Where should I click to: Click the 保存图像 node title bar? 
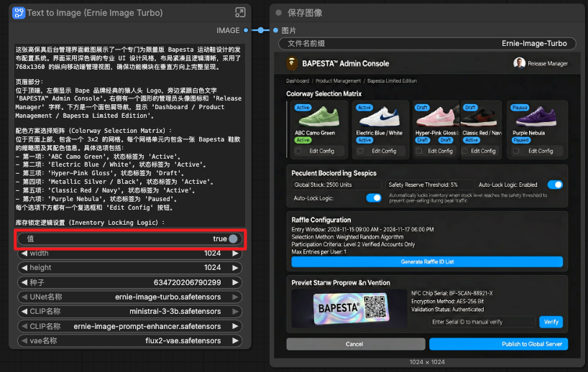[424, 13]
